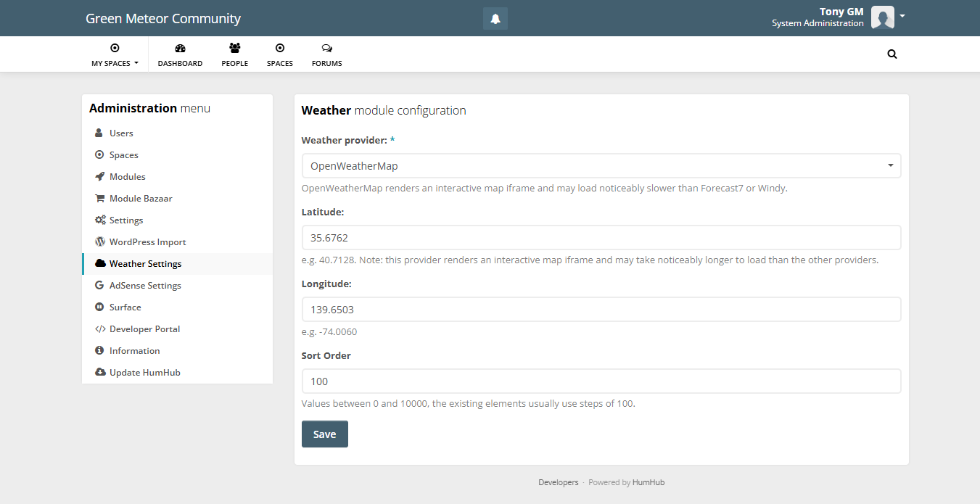The image size is (980, 504).
Task: Click the Weather Settings cloud icon
Action: [x=100, y=264]
